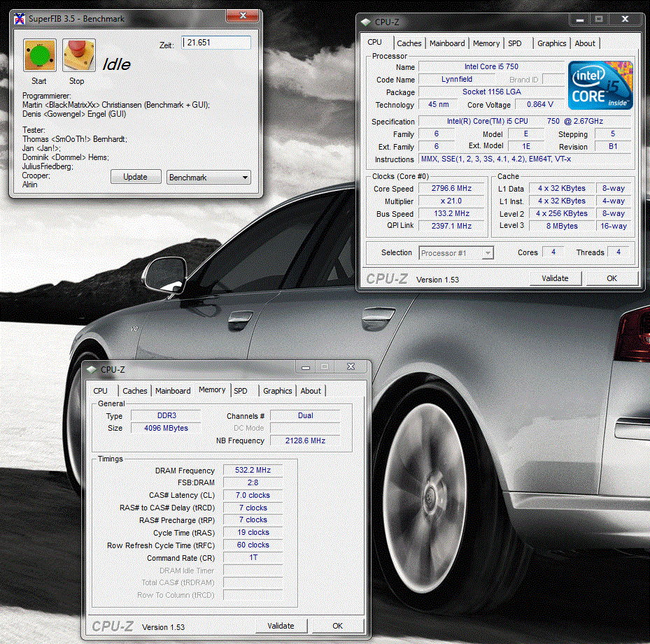Open About tab in bottom CPU-Z
This screenshot has height=644, width=650.
pos(311,391)
